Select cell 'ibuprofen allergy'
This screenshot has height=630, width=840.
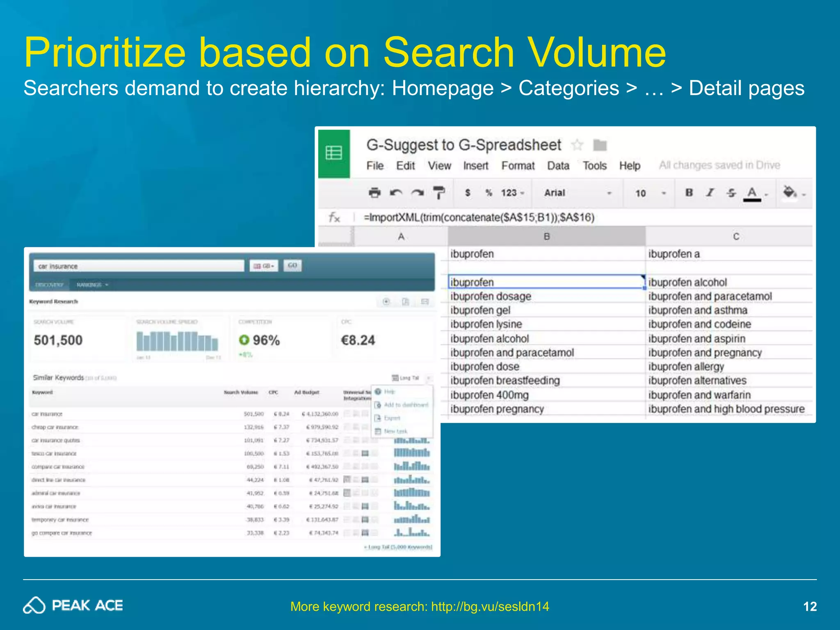[x=729, y=367]
